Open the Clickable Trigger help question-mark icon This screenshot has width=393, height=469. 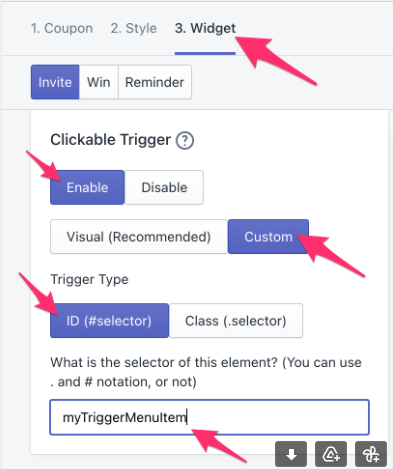coord(185,140)
